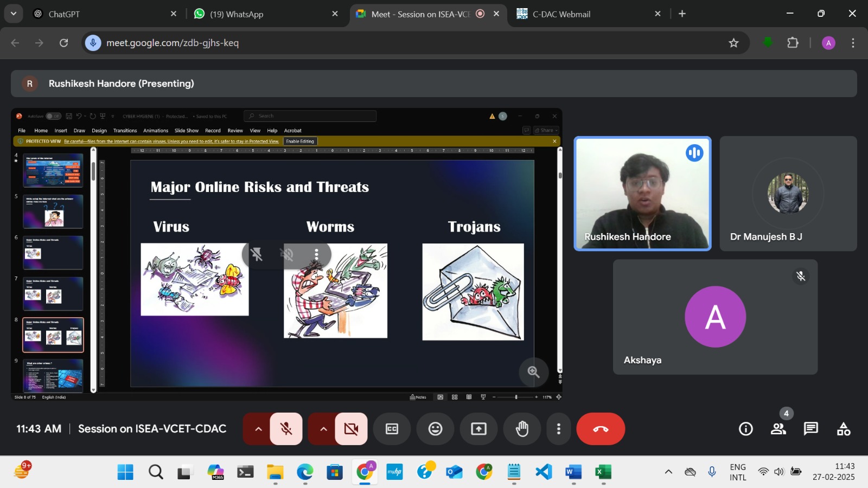Open the chat with everyone panel
This screenshot has width=868, height=488.
(811, 429)
